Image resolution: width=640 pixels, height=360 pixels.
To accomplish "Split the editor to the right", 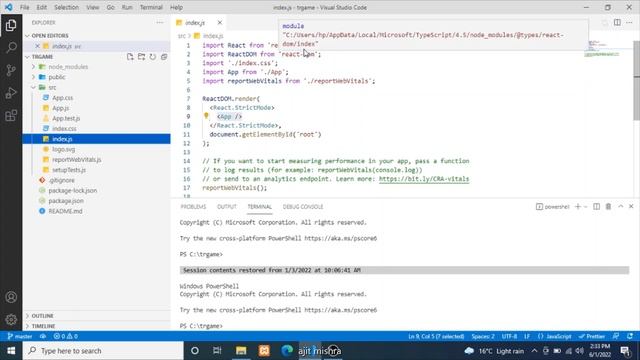I will pos(617,23).
